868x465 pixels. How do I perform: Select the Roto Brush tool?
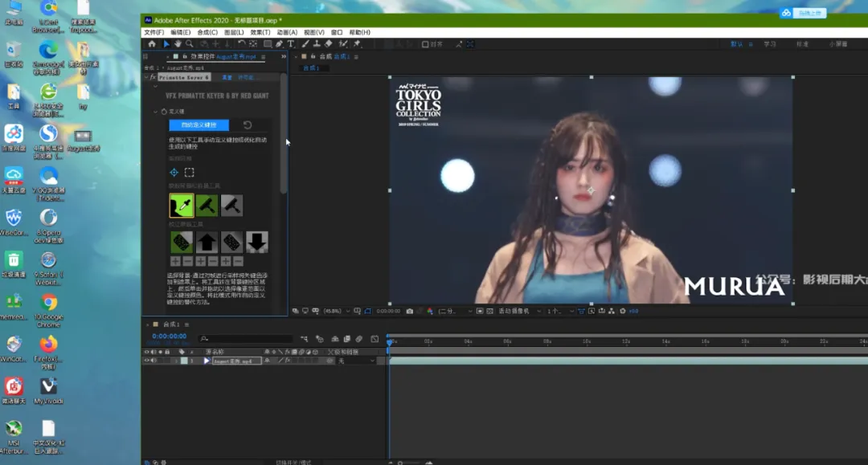point(343,43)
